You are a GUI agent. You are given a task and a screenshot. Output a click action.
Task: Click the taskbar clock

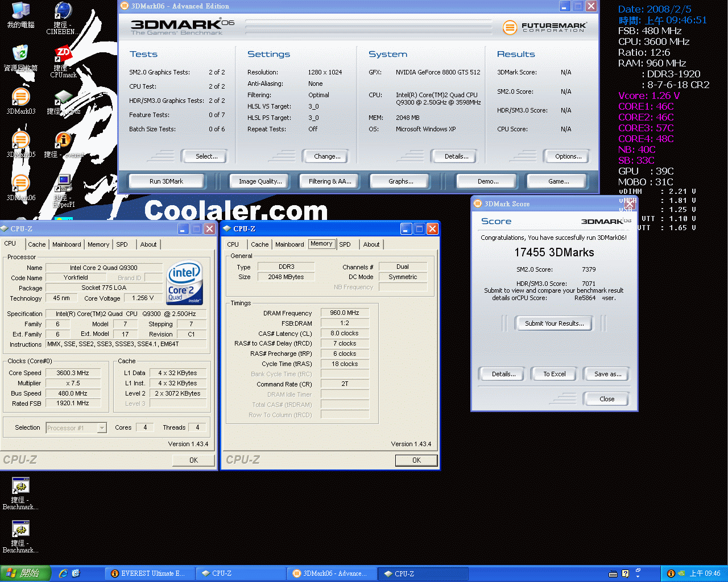pos(705,573)
